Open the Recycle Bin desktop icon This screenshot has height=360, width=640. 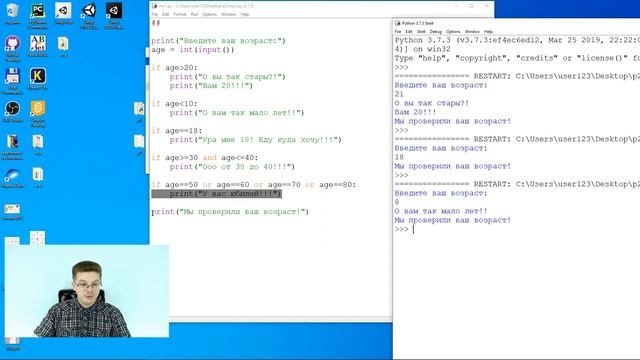(12, 11)
